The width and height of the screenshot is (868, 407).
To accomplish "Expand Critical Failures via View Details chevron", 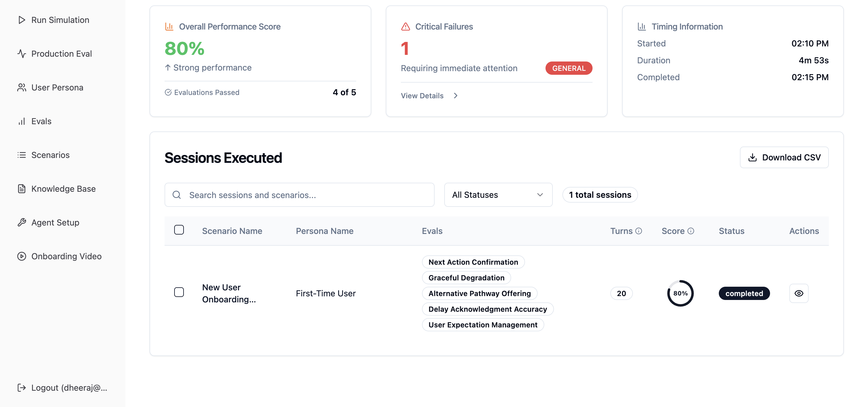I will tap(456, 96).
